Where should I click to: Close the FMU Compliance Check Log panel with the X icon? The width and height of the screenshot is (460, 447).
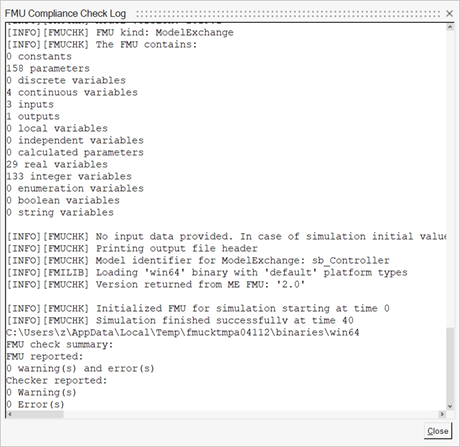tap(449, 13)
